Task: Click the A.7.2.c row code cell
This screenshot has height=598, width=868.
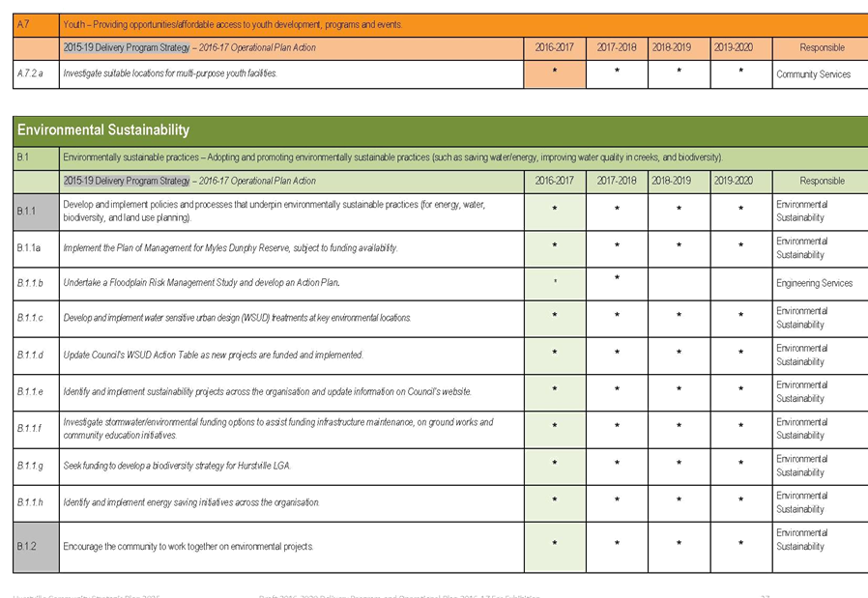Action: pos(36,73)
